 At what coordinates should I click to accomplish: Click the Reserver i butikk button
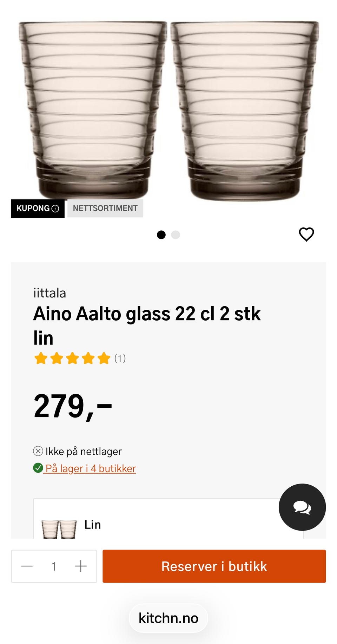coord(214,566)
